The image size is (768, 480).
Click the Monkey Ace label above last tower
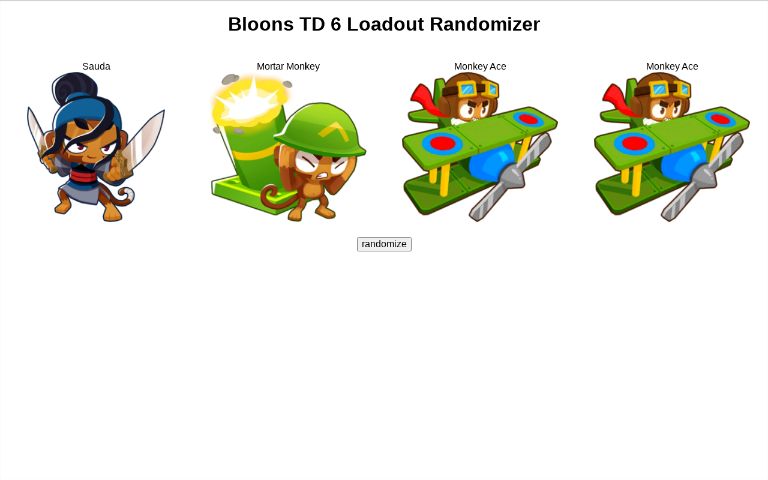672,66
